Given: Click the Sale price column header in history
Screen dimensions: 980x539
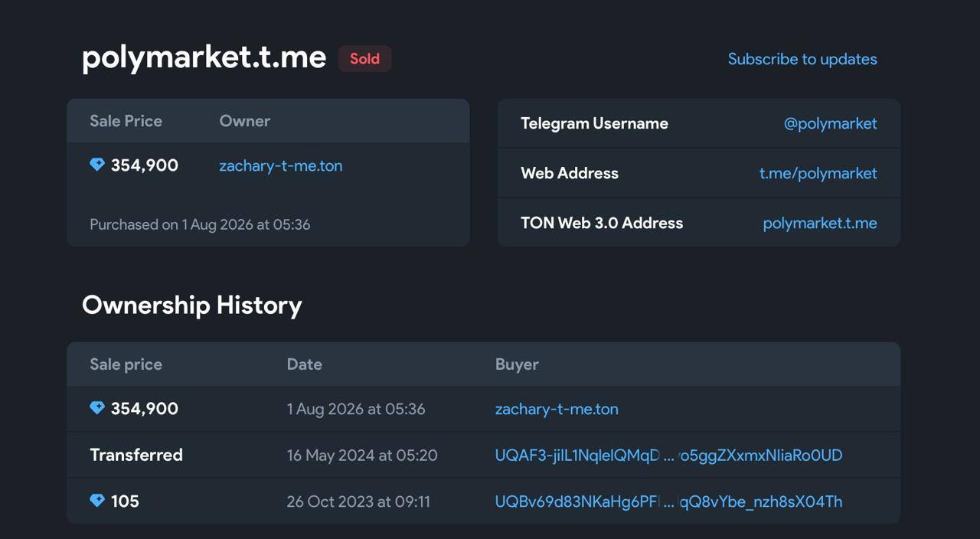Looking at the screenshot, I should (126, 364).
